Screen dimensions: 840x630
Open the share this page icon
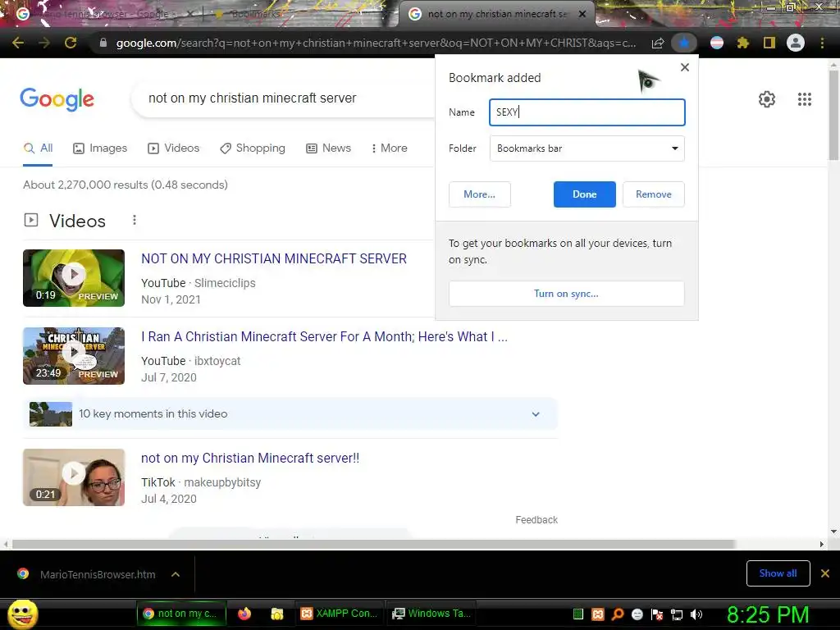click(x=658, y=43)
